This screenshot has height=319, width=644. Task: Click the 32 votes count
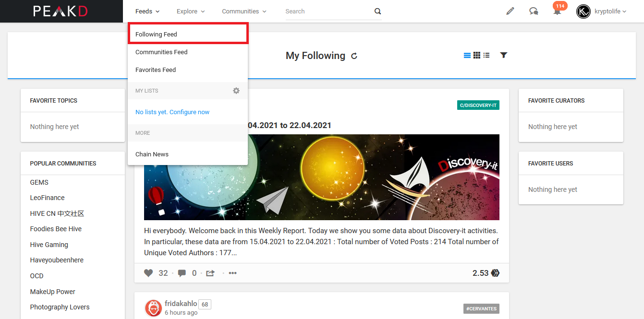[x=163, y=273]
